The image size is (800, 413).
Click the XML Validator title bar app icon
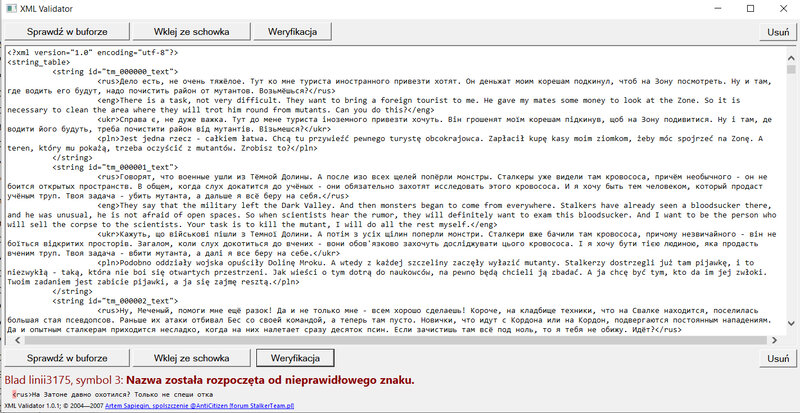pos(12,9)
